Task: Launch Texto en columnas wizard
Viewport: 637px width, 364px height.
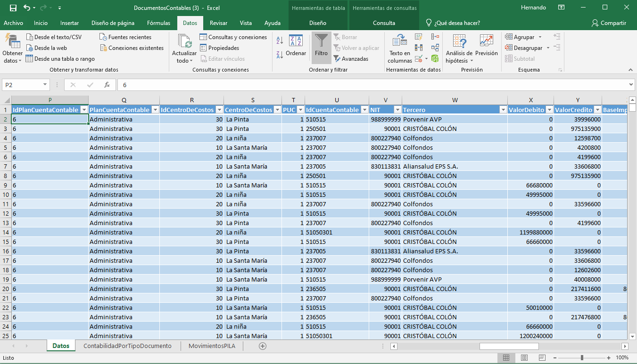Action: pos(400,49)
